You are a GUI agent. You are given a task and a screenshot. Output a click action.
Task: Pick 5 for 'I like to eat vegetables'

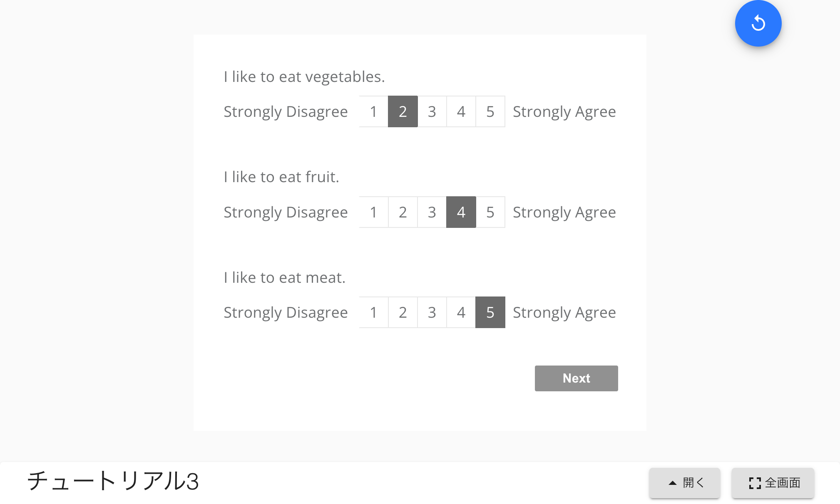[x=490, y=111]
